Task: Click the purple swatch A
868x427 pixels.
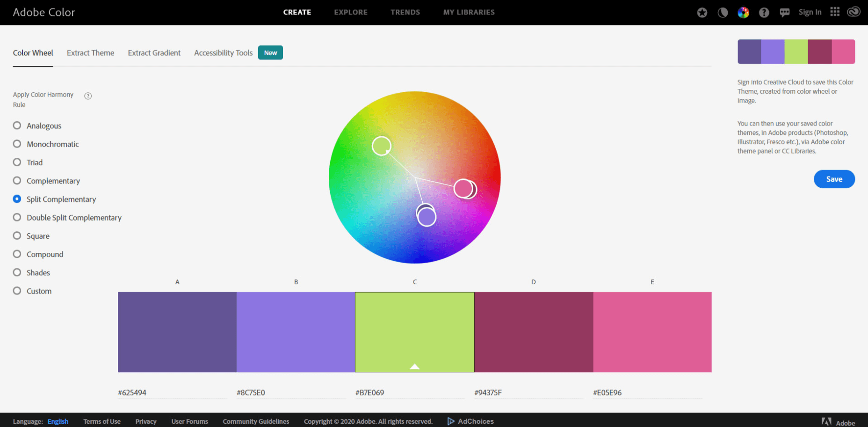Action: click(177, 332)
